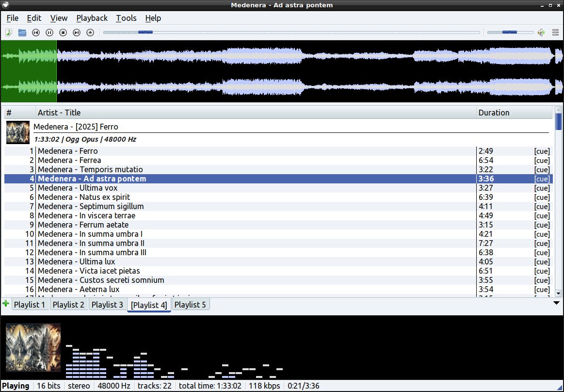Screen dimensions: 564x392
Task: Open the Tools menu
Action: click(x=126, y=18)
